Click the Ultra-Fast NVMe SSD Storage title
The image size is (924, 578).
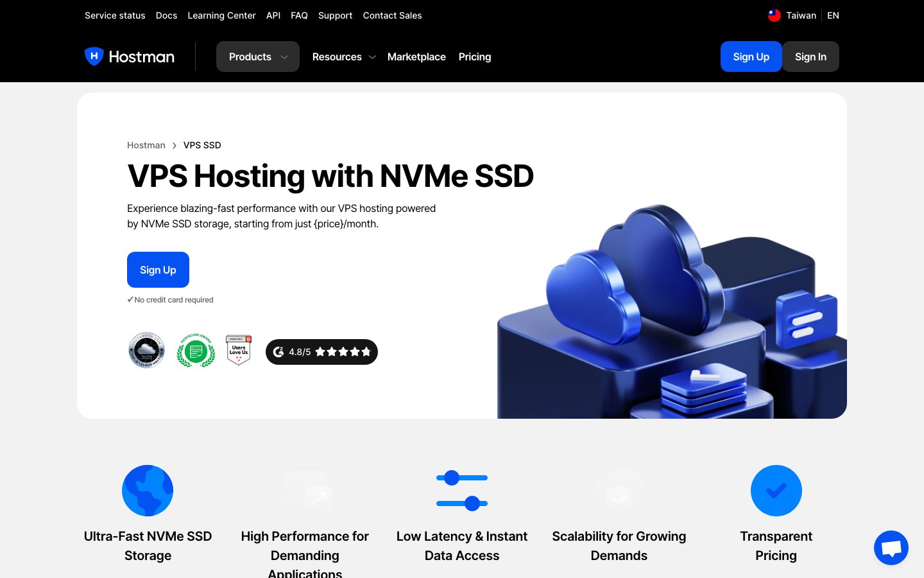pos(148,546)
